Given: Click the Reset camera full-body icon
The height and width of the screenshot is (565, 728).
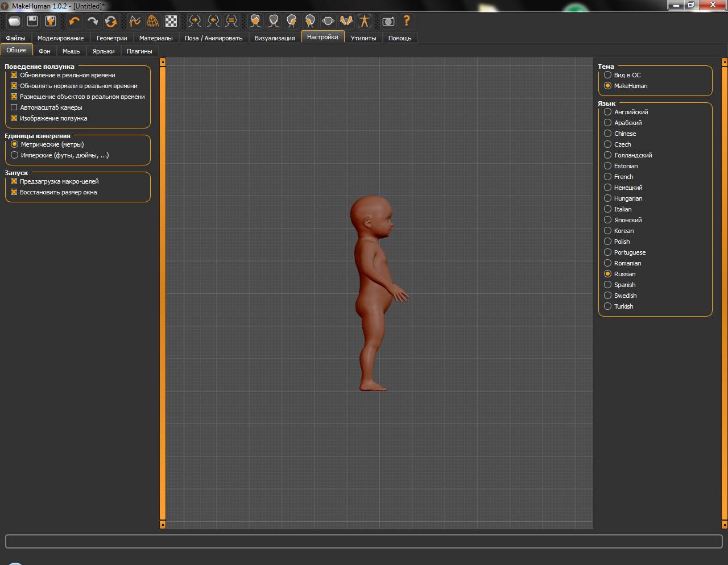Looking at the screenshot, I should coord(365,21).
